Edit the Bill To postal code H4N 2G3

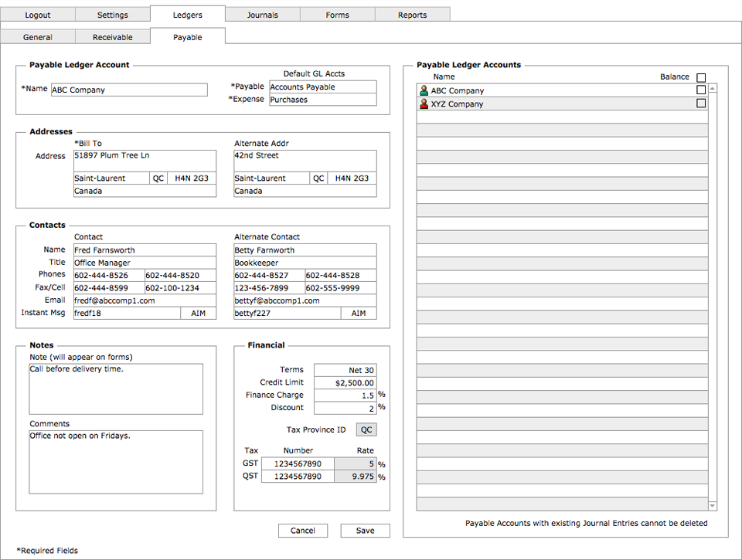[192, 178]
